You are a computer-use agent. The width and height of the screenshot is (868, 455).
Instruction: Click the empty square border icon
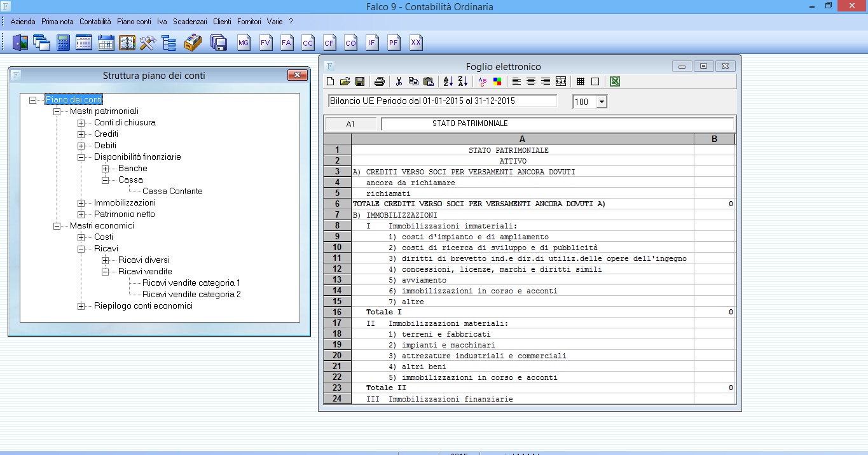pyautogui.click(x=595, y=81)
